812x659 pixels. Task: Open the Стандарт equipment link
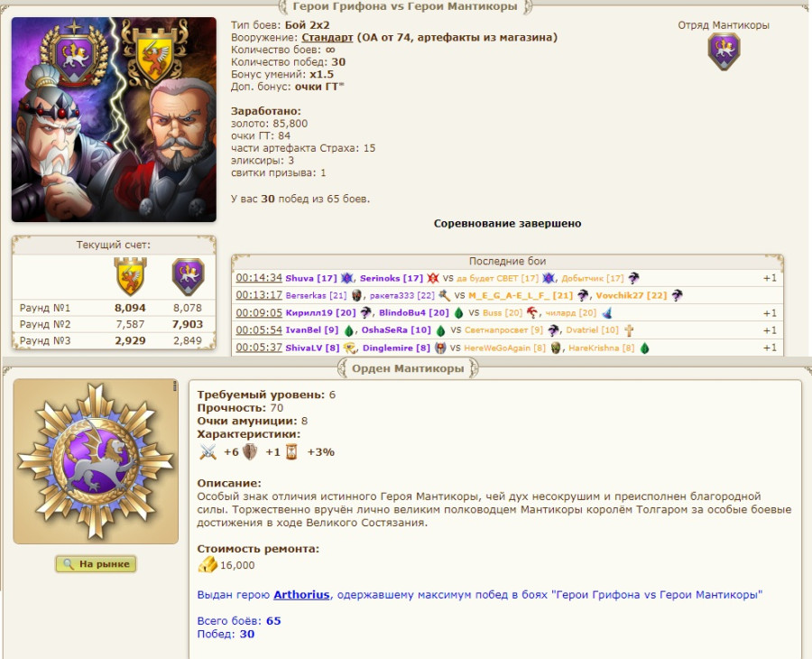(328, 37)
